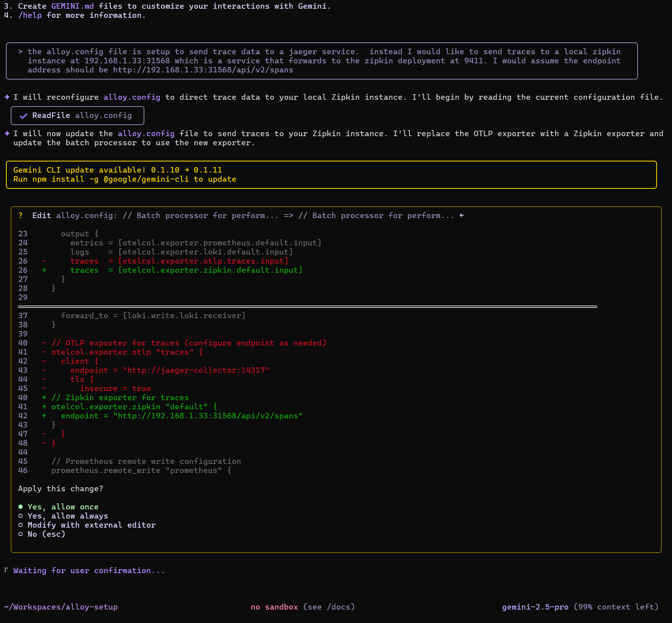
Task: Click the removed traces otlp line
Action: click(165, 261)
